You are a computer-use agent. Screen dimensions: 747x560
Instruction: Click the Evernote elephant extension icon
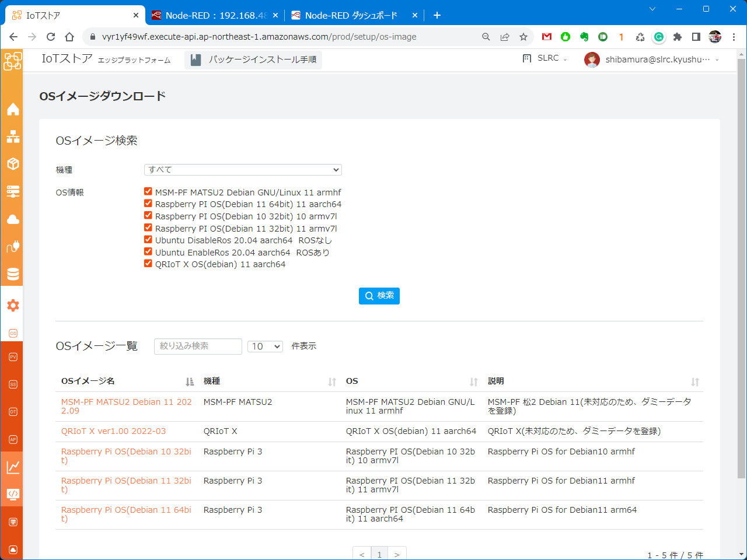pos(584,37)
